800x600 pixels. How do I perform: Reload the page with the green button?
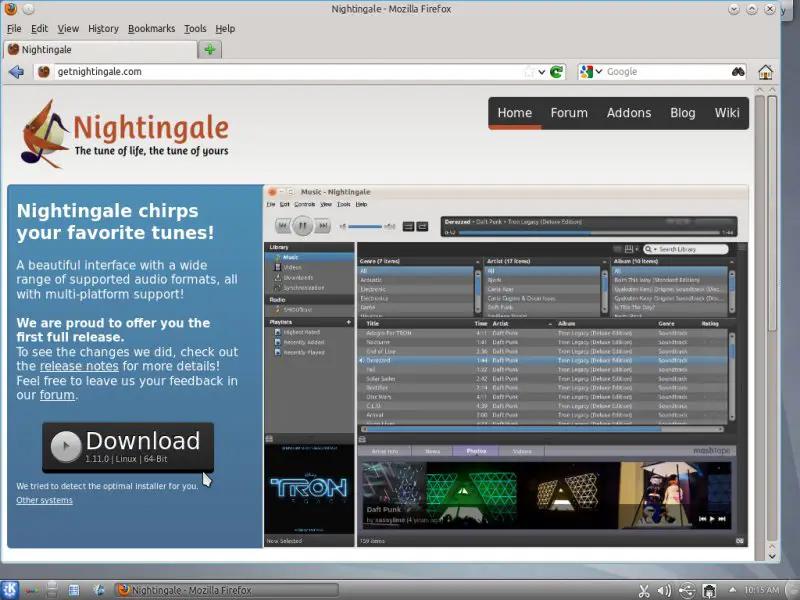pyautogui.click(x=557, y=72)
